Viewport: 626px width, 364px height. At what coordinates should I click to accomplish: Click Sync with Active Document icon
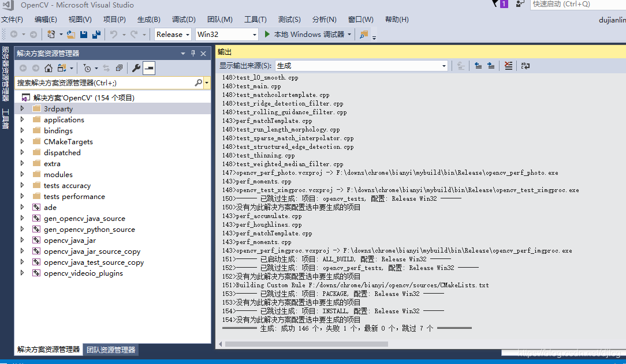[106, 68]
